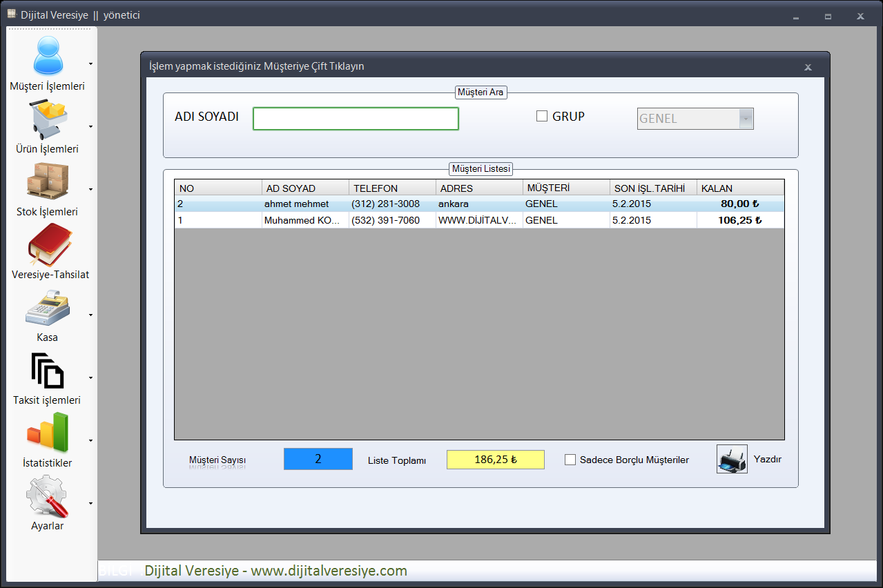The image size is (883, 588).
Task: Open Ayarlar gear and tools icon
Action: [48, 496]
